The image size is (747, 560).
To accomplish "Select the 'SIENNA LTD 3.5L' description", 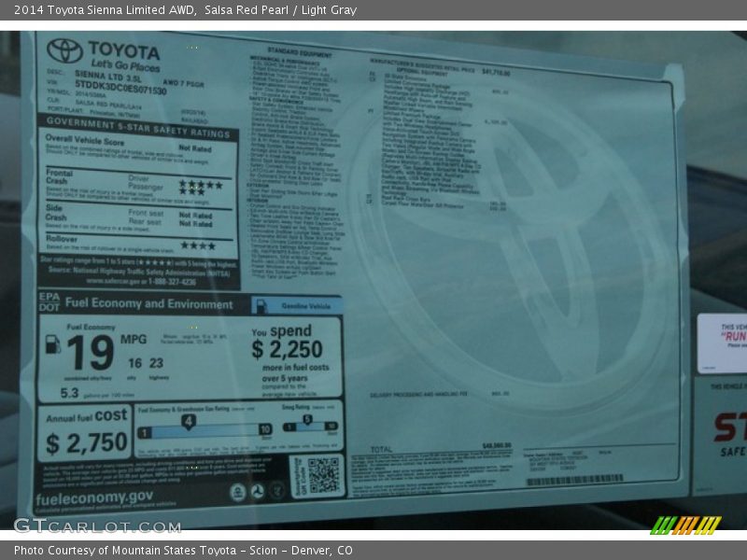I will pos(107,76).
